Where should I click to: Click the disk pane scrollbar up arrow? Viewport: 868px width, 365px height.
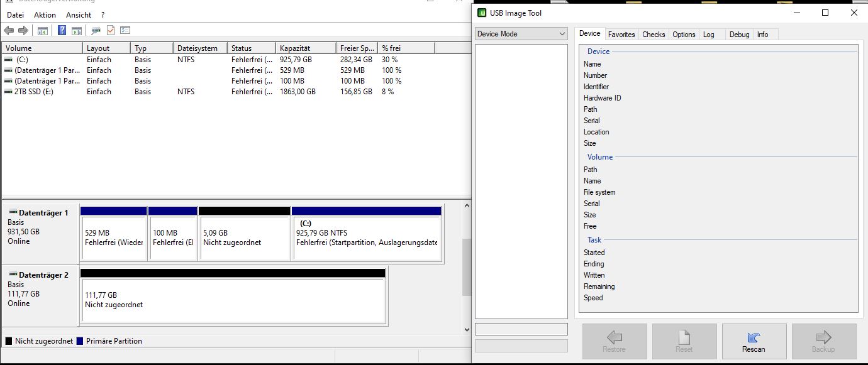[466, 207]
